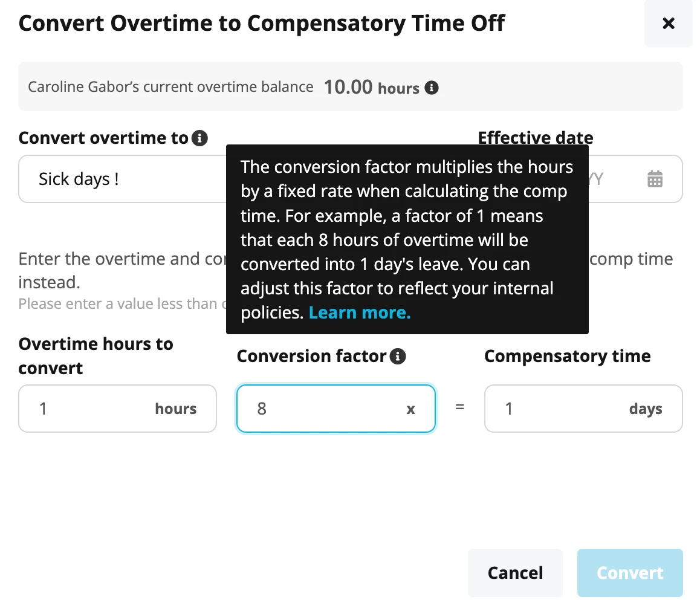Click the x multiplier symbol in factor field

410,409
